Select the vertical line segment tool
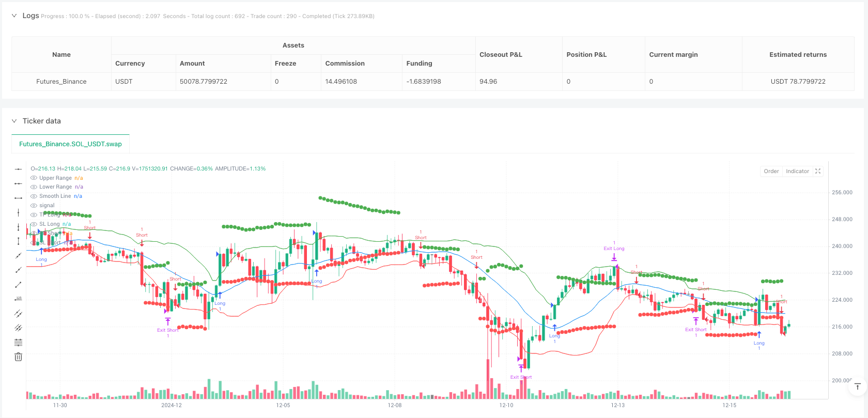Screen dimensions: 868x418 (18, 241)
